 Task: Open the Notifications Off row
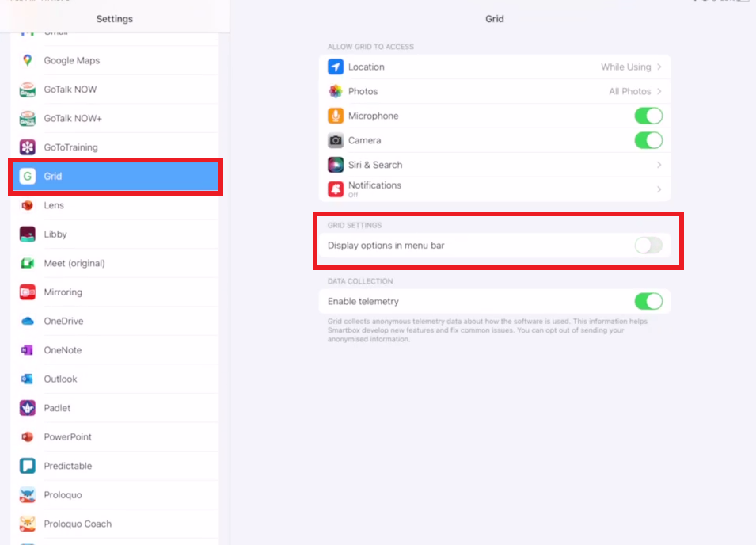point(495,189)
